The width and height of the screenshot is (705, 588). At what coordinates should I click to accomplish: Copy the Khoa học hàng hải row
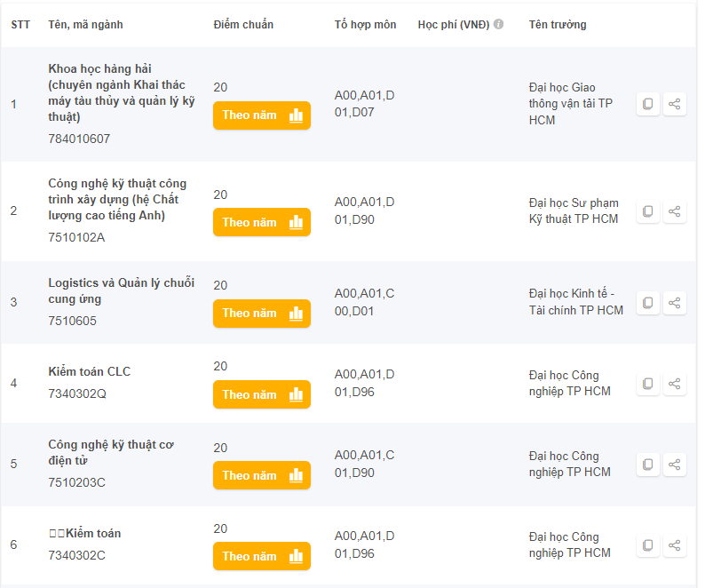pos(648,104)
